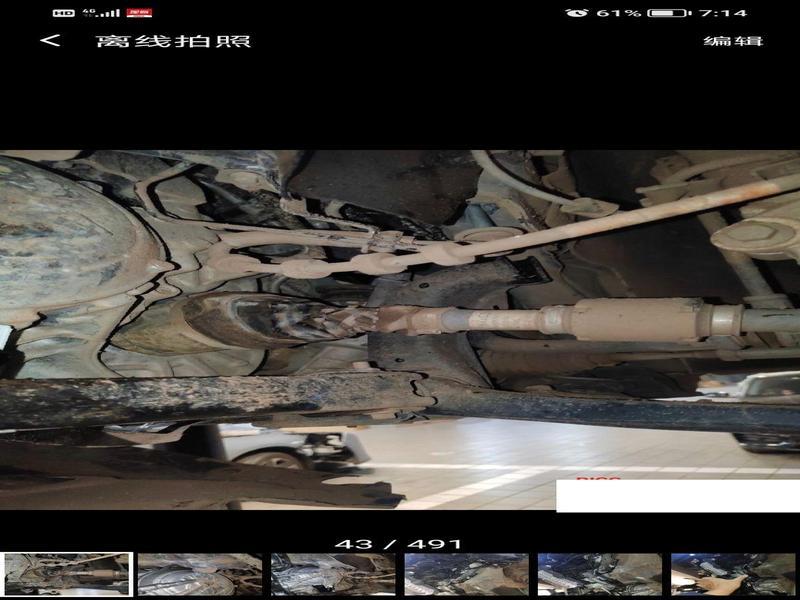Select the highlighted first thumbnail in strip
Image resolution: width=800 pixels, height=600 pixels.
66,574
